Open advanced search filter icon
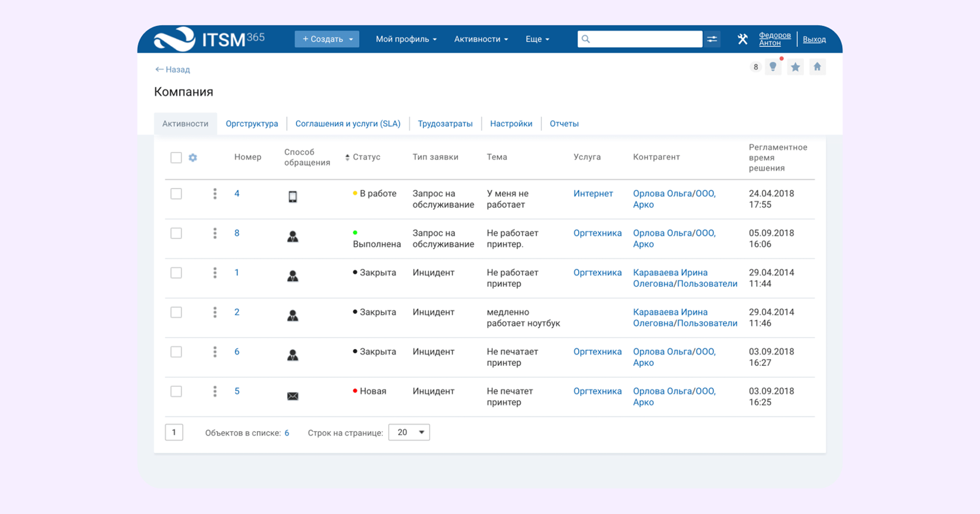 [x=712, y=39]
